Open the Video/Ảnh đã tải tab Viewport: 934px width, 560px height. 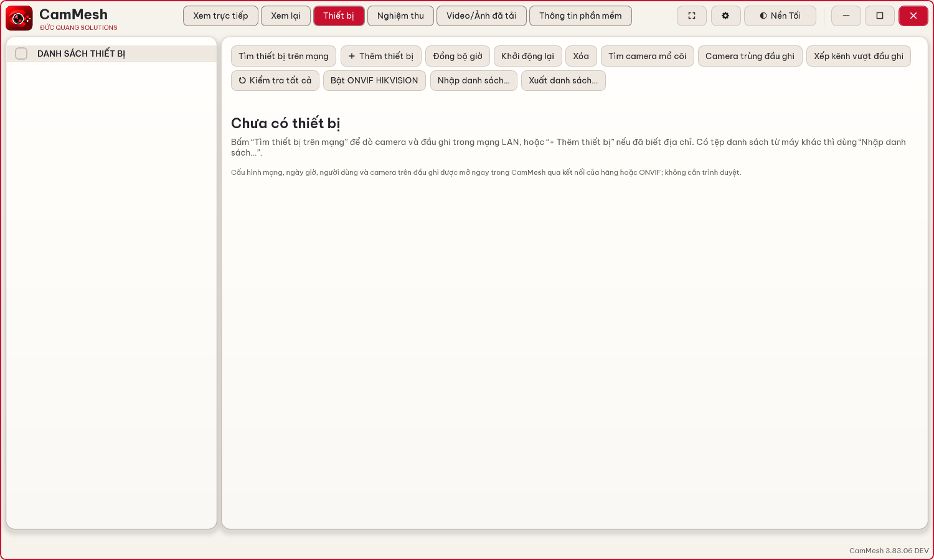pyautogui.click(x=481, y=16)
